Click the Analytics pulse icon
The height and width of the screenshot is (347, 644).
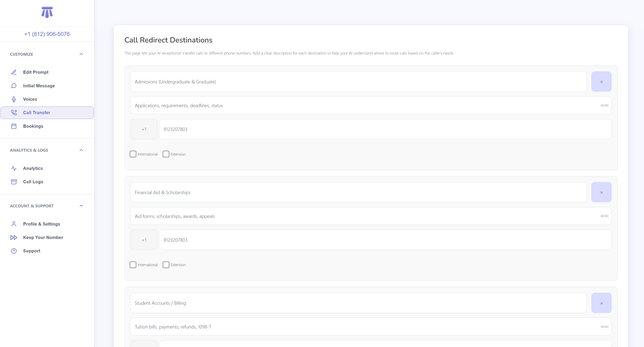point(14,168)
